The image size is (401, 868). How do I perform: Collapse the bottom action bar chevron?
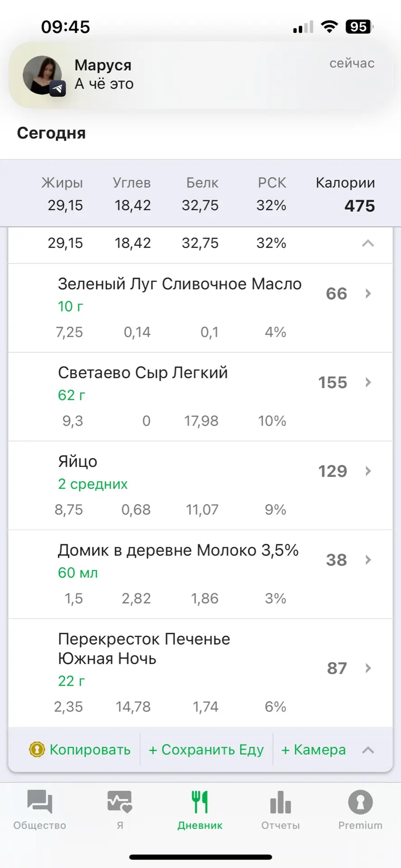(368, 750)
